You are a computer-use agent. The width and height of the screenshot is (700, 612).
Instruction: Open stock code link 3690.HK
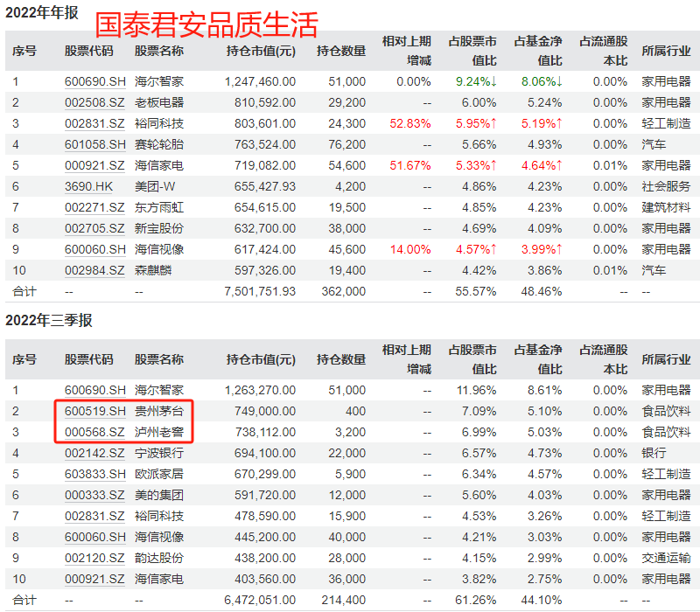coord(89,186)
